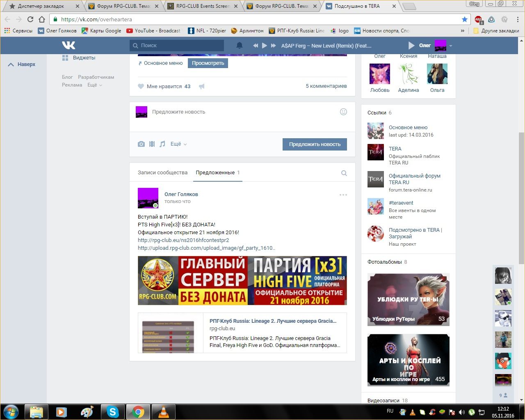Viewport: 525px width, 420px height.
Task: Open the notifications bell
Action: coord(240,46)
